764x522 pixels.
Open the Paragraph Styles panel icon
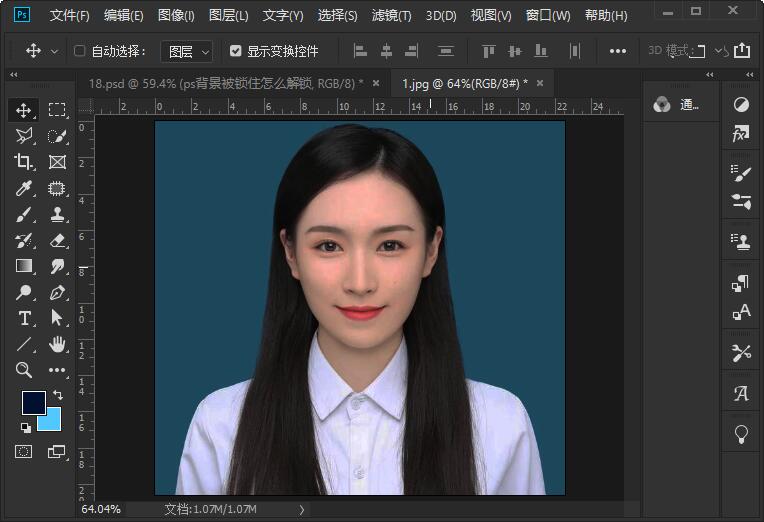point(741,283)
